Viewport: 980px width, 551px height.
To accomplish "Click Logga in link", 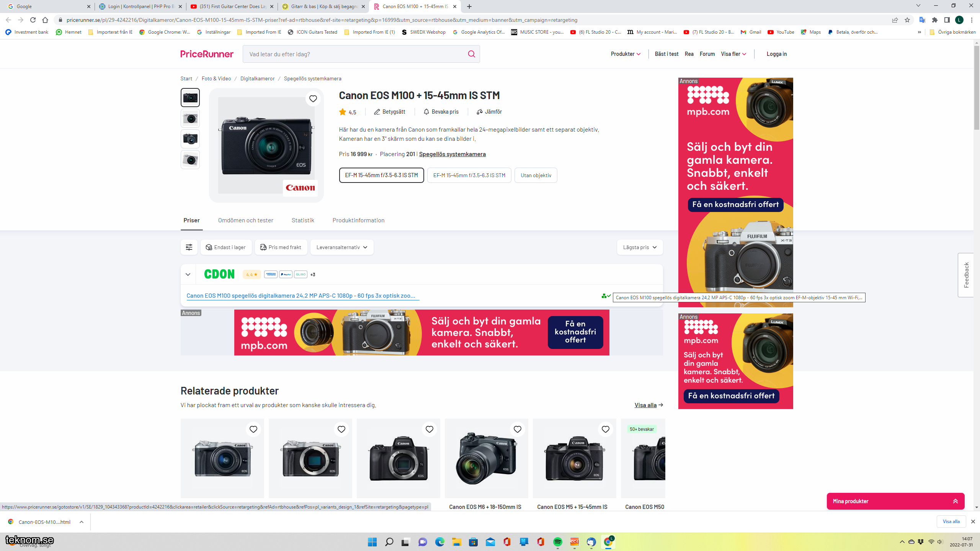I will [x=777, y=54].
